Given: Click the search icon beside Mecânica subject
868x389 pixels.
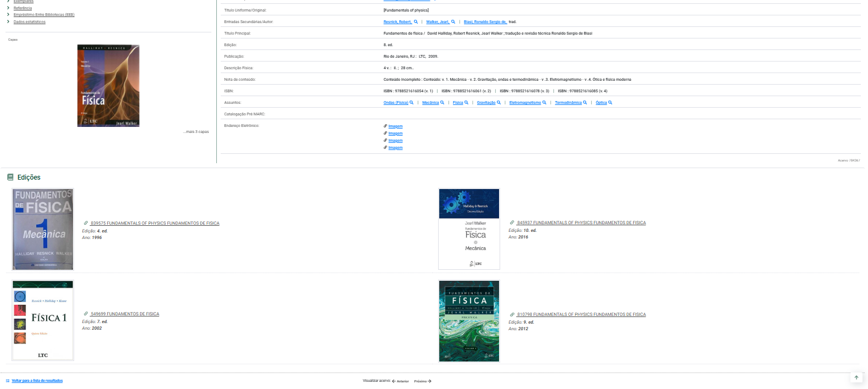Looking at the screenshot, I should pyautogui.click(x=442, y=103).
